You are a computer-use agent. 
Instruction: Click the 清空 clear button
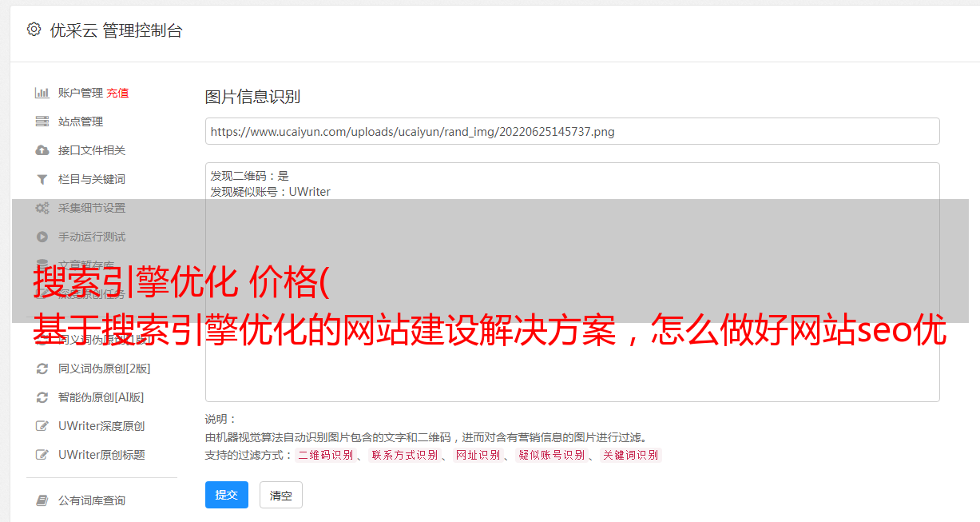click(281, 495)
